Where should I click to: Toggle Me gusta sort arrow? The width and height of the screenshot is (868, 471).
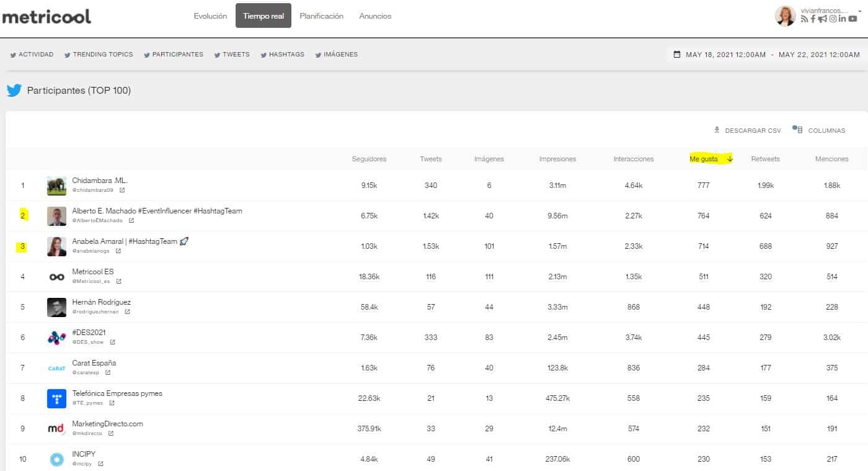point(730,159)
